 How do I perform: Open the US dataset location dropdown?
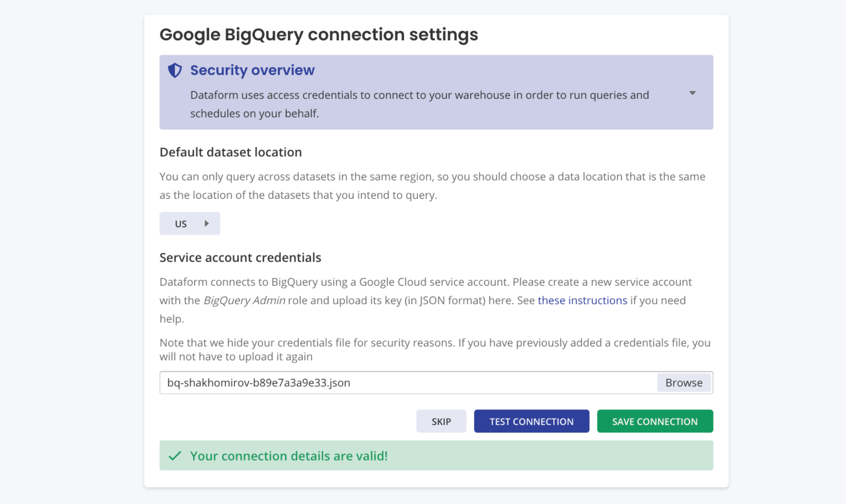coord(189,224)
